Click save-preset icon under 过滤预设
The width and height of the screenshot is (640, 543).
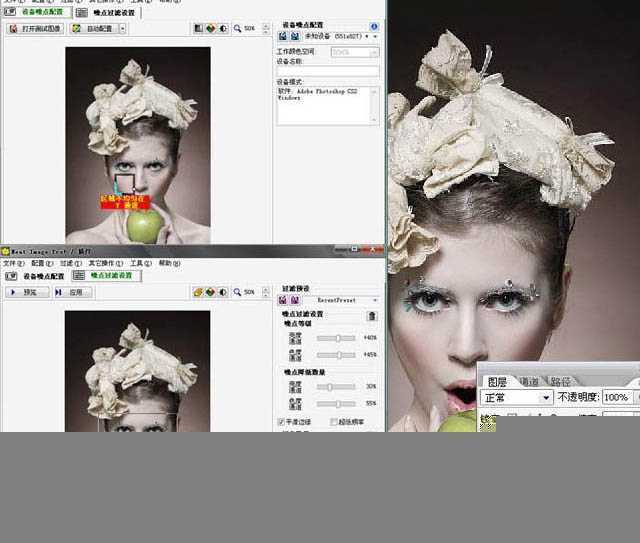click(294, 300)
